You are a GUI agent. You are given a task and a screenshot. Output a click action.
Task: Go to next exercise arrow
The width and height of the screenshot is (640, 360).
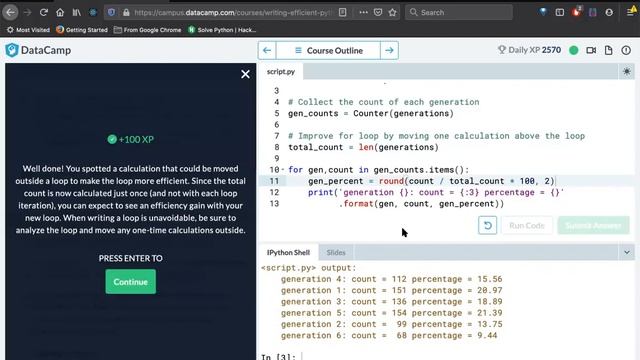pyautogui.click(x=389, y=51)
